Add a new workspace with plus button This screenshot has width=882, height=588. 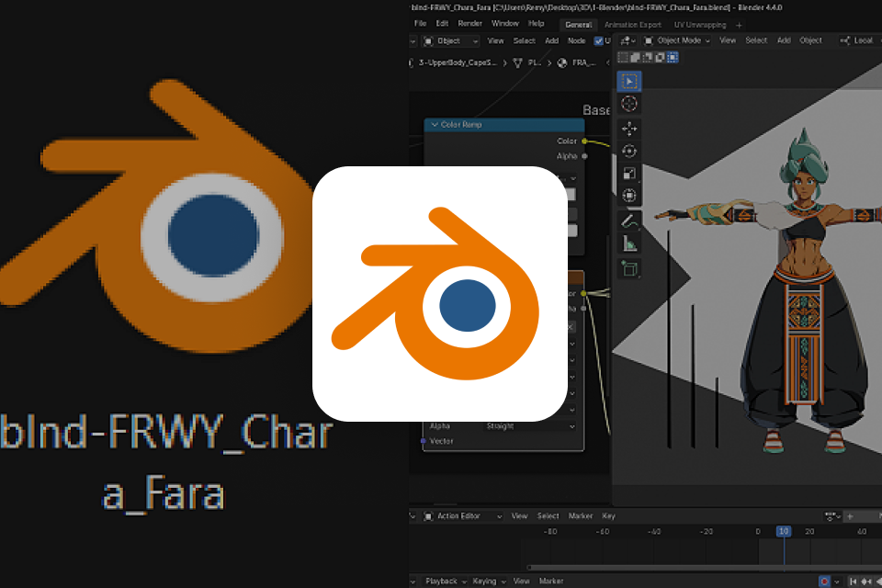[x=739, y=25]
